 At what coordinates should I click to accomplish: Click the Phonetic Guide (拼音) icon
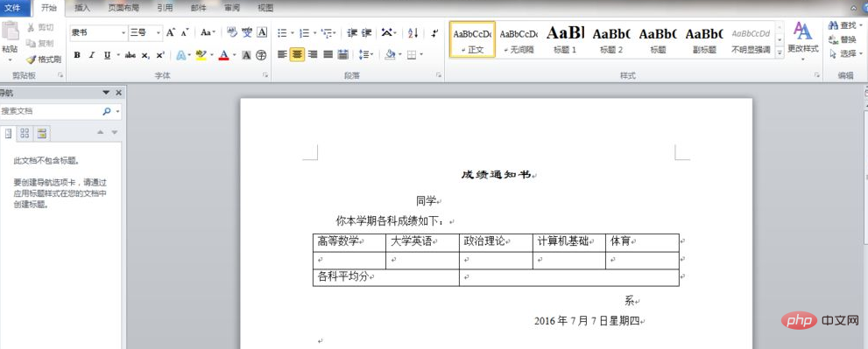(x=247, y=32)
